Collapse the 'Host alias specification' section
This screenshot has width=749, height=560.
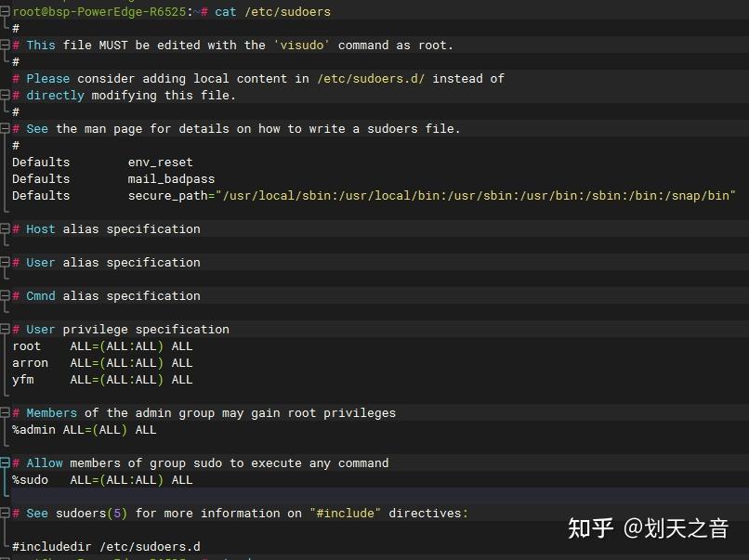(x=5, y=228)
